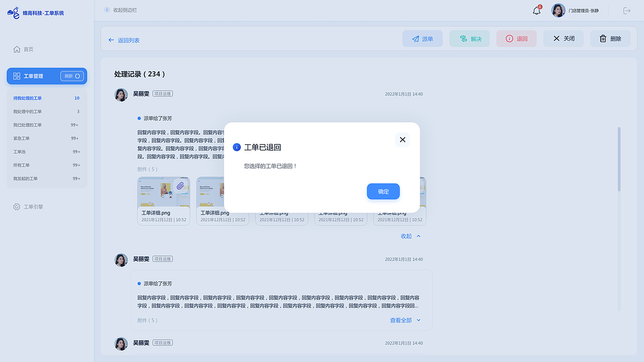This screenshot has width=644, height=362.
Task: Open the 删除 delete action with trash icon
Action: tap(603, 38)
